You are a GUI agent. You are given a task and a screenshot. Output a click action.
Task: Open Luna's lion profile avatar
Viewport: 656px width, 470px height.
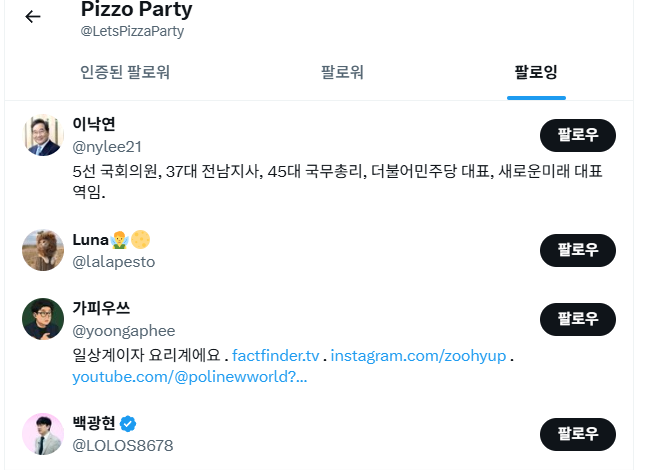[43, 250]
